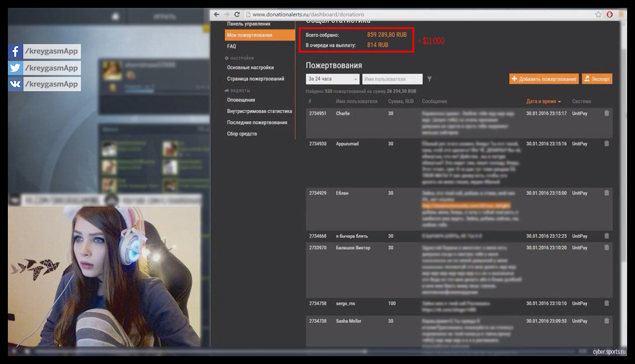The height and width of the screenshot is (364, 635).
Task: Click the VK icon in the overlay
Action: pyautogui.click(x=15, y=84)
